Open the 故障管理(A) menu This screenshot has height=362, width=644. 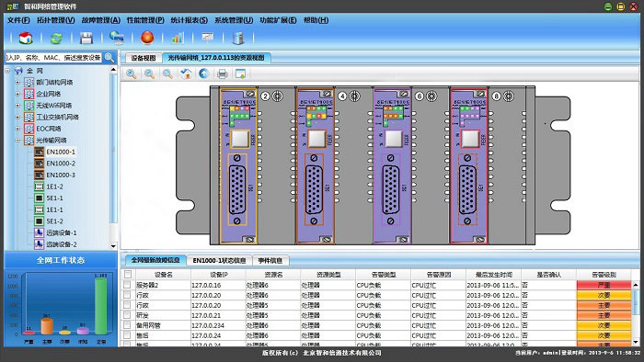(x=100, y=20)
